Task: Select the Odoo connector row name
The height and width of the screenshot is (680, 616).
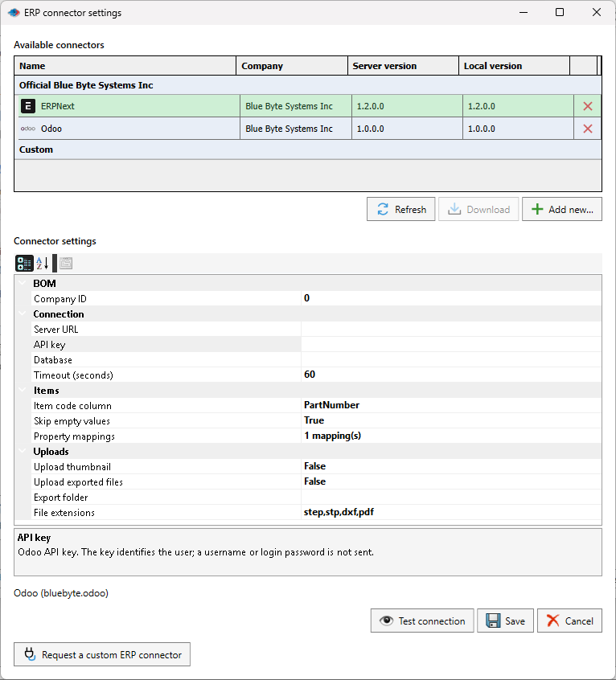Action: (x=51, y=129)
